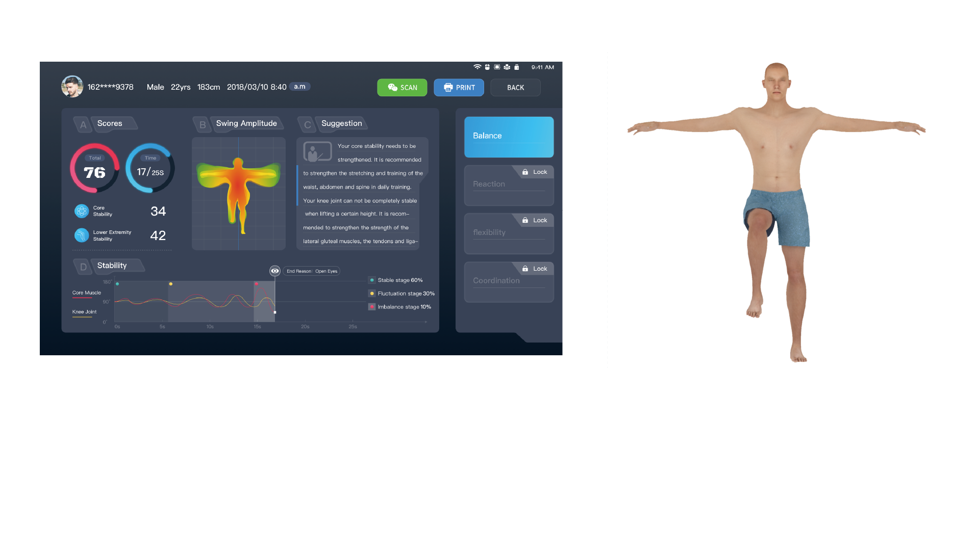Click the Total score circular progress slider
The height and width of the screenshot is (551, 980).
94,170
